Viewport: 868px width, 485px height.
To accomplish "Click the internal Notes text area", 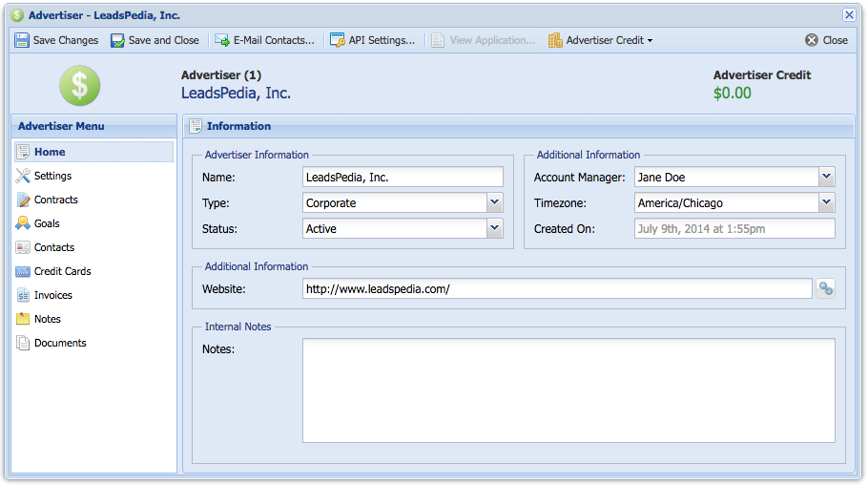I will pyautogui.click(x=568, y=390).
